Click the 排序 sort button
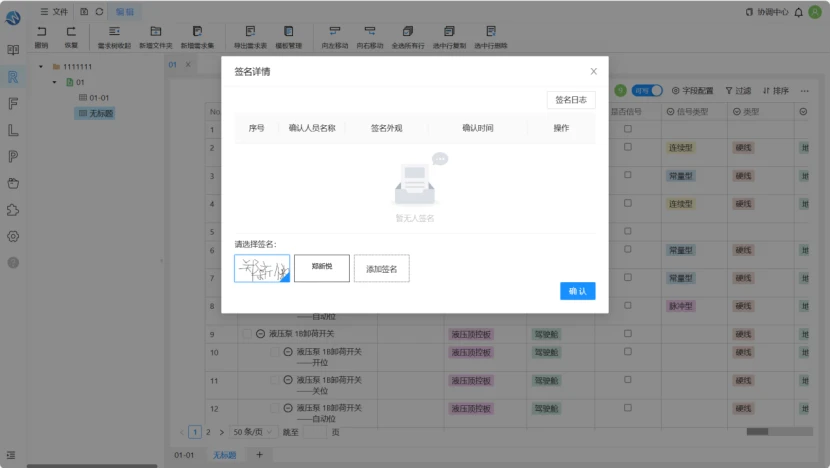The height and width of the screenshot is (468, 831). tap(775, 91)
